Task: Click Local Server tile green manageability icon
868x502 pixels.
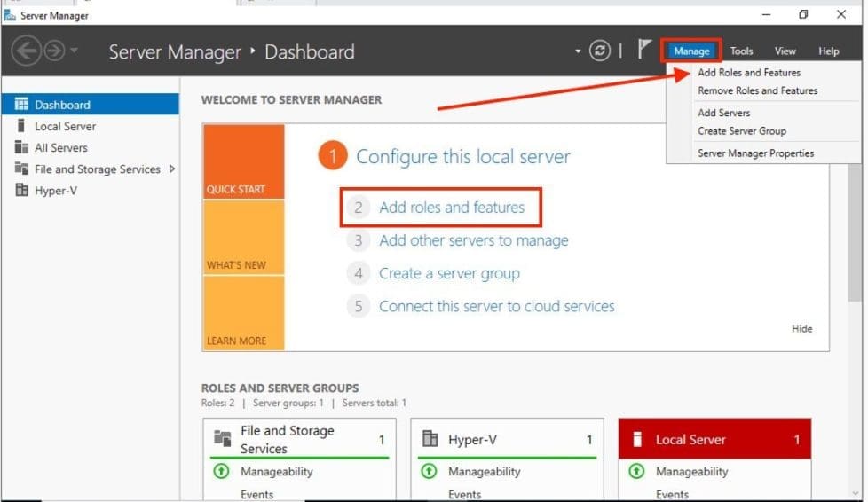Action: (x=636, y=472)
